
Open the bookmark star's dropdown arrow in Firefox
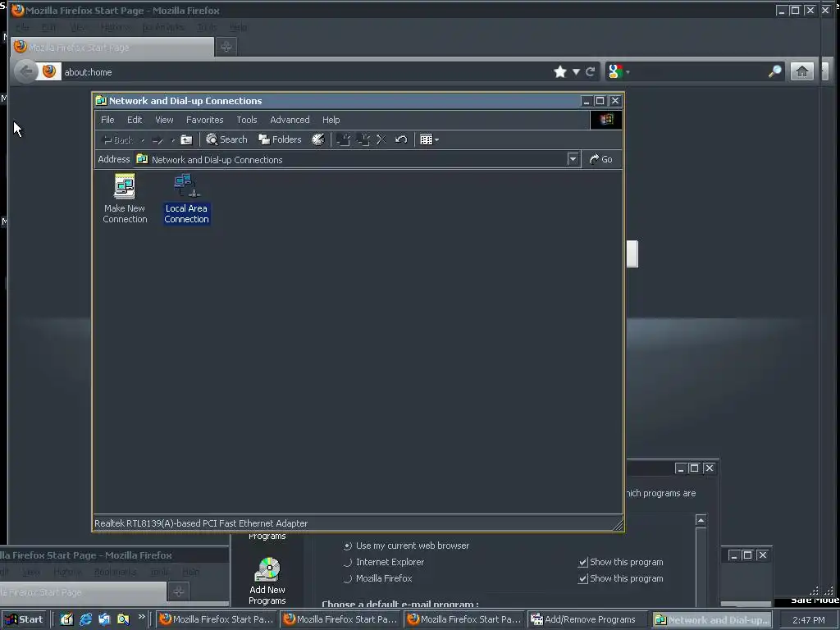pos(576,72)
